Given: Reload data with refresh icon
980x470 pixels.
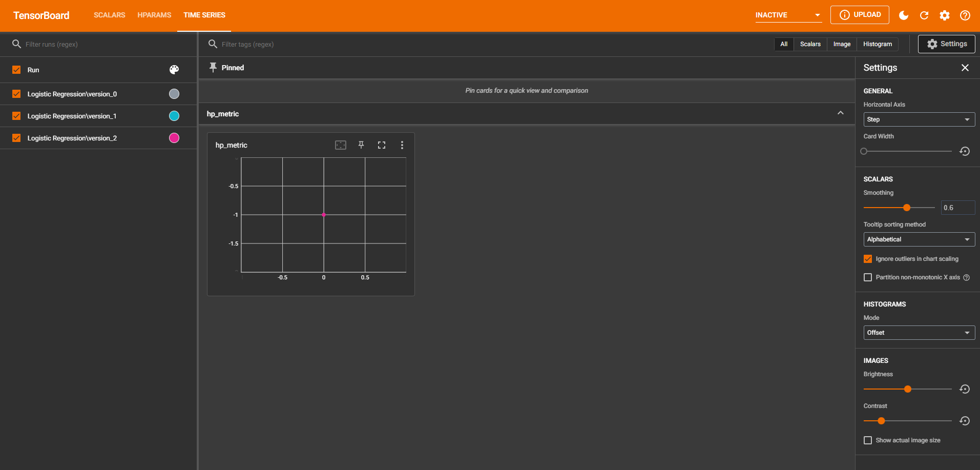Looking at the screenshot, I should pyautogui.click(x=924, y=15).
